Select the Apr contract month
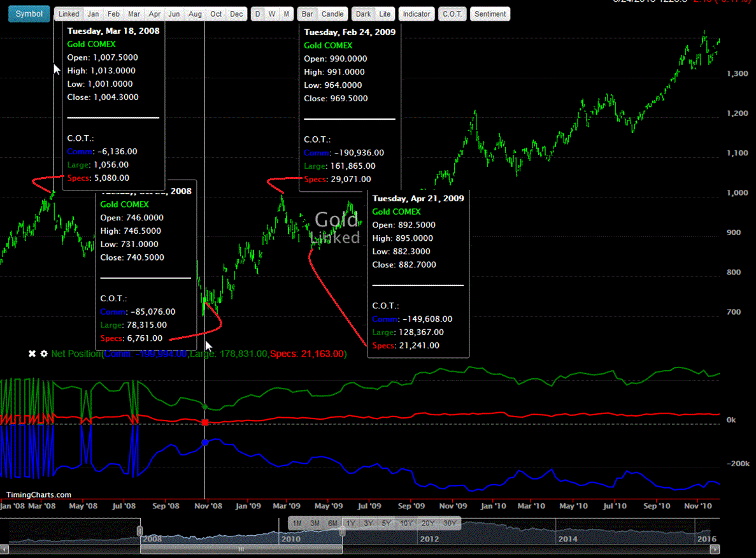This screenshot has width=756, height=558. click(154, 14)
